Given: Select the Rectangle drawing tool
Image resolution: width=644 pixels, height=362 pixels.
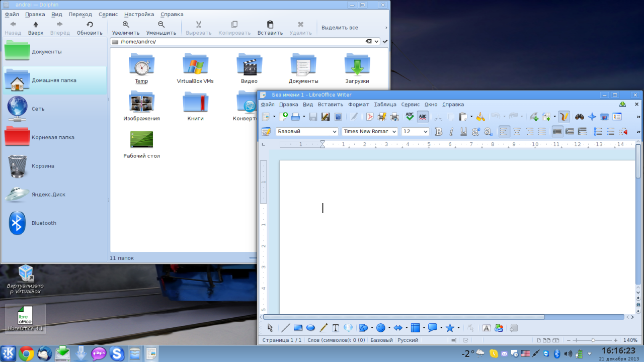Looking at the screenshot, I should click(298, 328).
